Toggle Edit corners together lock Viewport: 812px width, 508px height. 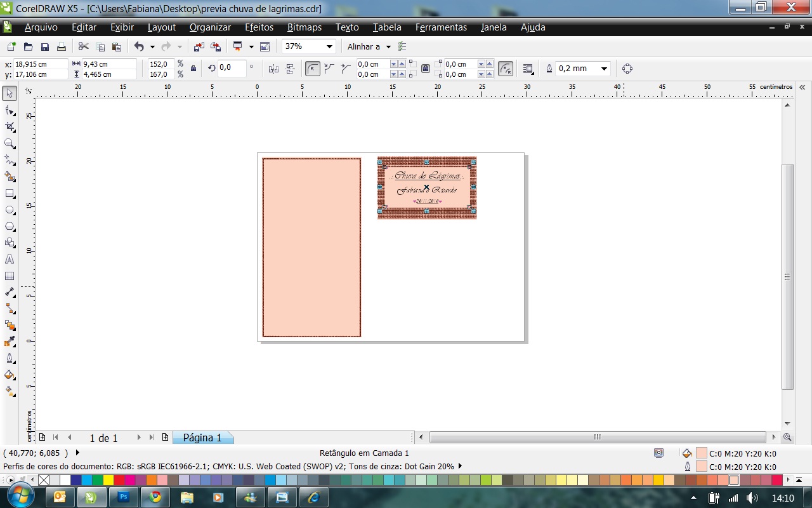coord(426,69)
